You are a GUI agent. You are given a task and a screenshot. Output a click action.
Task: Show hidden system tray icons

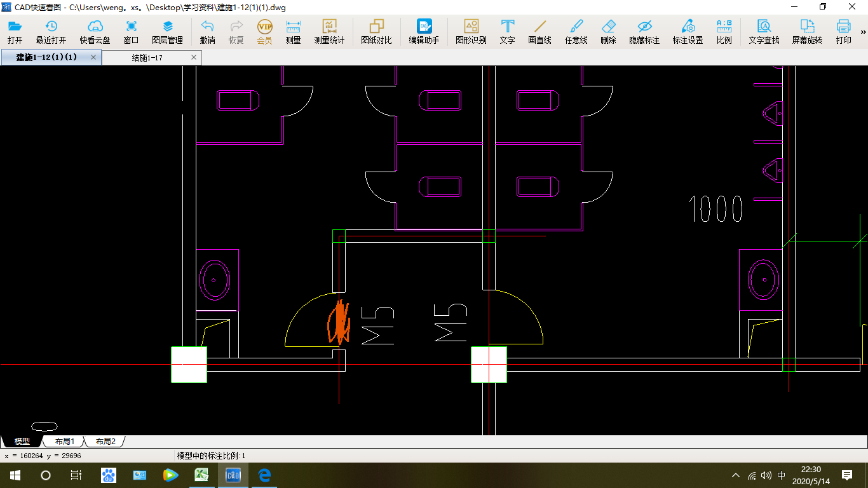(736, 475)
